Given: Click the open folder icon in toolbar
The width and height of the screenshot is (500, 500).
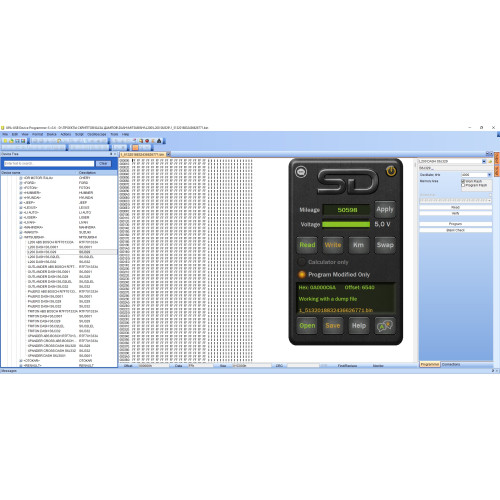Looking at the screenshot, I should (11, 141).
